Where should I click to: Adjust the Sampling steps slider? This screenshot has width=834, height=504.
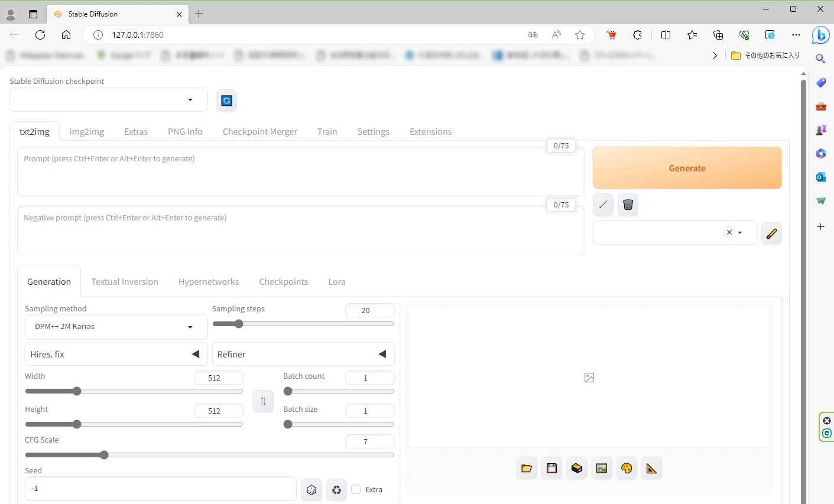pos(303,324)
